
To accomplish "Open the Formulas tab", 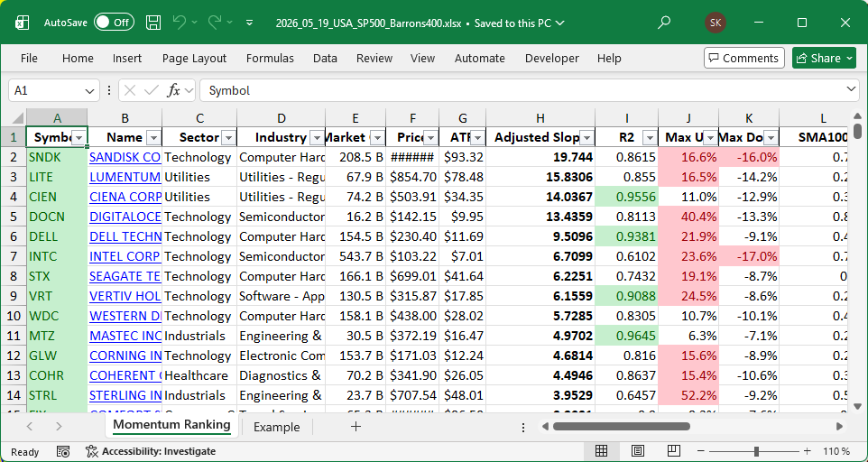I will (x=270, y=58).
